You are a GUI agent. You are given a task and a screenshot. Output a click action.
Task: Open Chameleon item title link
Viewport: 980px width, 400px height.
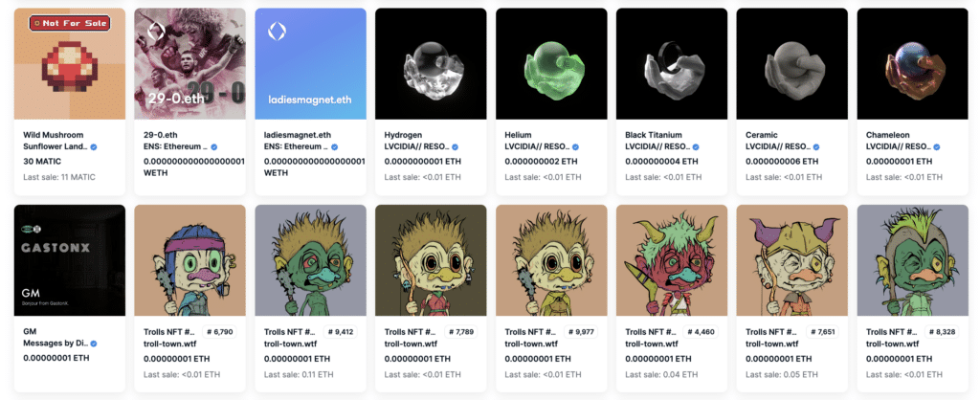[887, 134]
